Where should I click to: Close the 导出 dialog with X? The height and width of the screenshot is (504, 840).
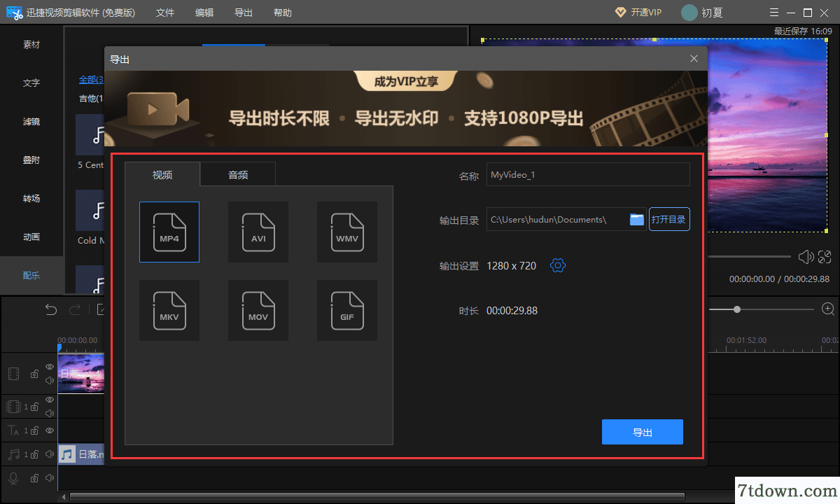pos(694,59)
